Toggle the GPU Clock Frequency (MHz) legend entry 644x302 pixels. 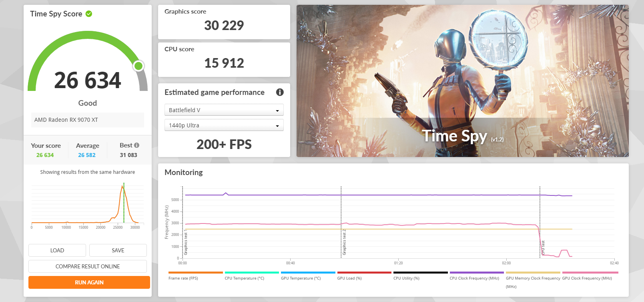(587, 278)
